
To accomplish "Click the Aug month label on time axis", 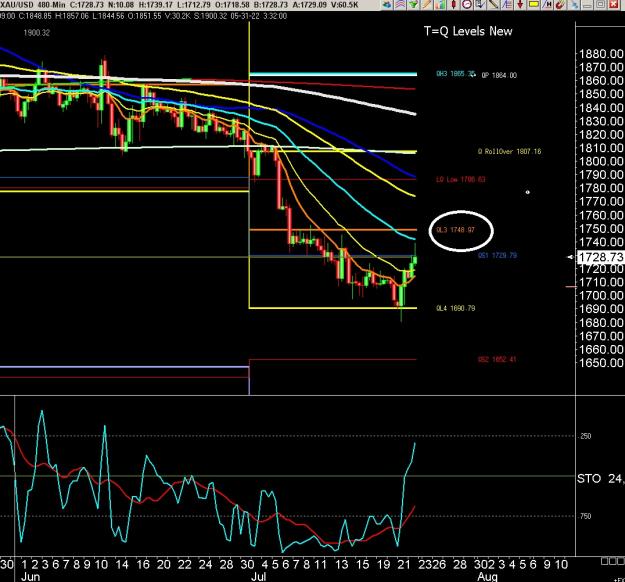I will pos(487,576).
